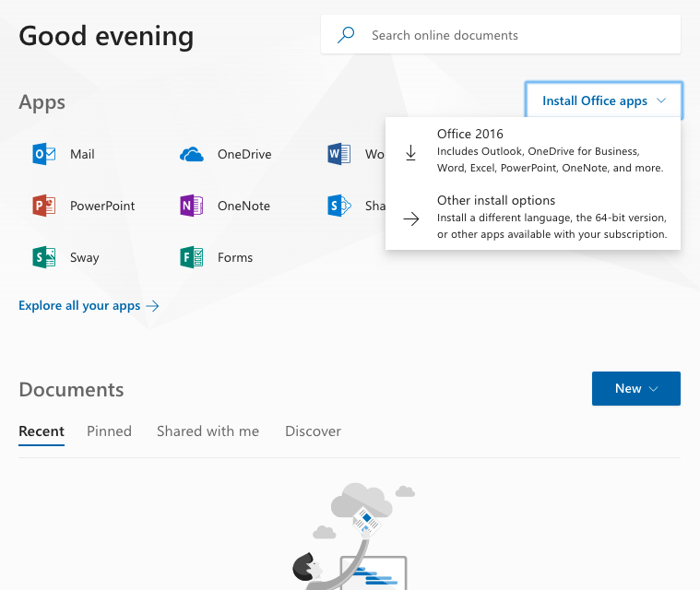Open the OneDrive cloud icon

click(x=192, y=154)
